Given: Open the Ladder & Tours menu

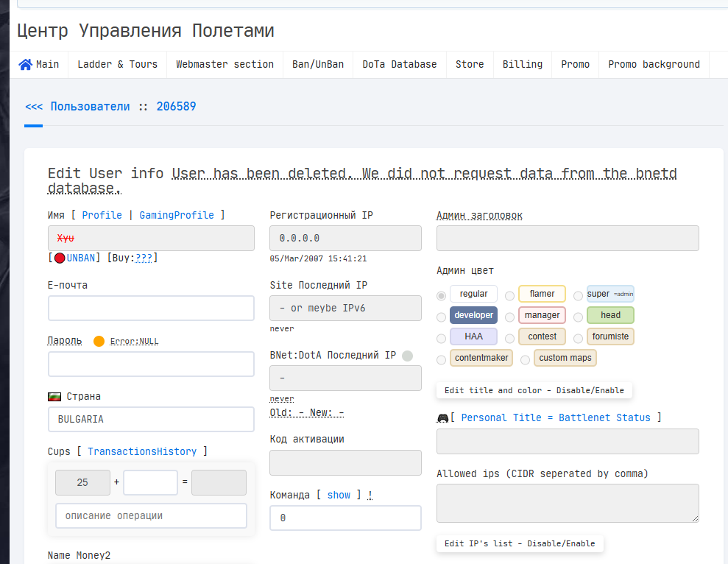Looking at the screenshot, I should (118, 65).
